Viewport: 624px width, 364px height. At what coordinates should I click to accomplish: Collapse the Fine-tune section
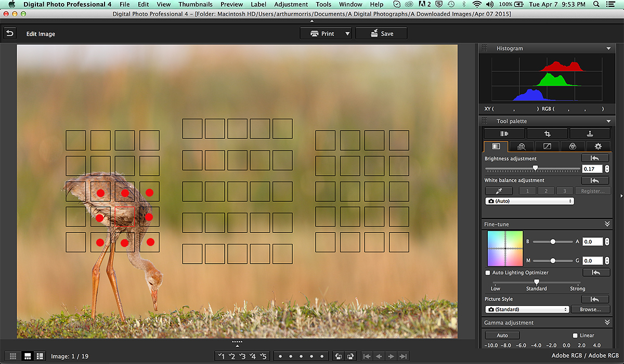click(607, 224)
